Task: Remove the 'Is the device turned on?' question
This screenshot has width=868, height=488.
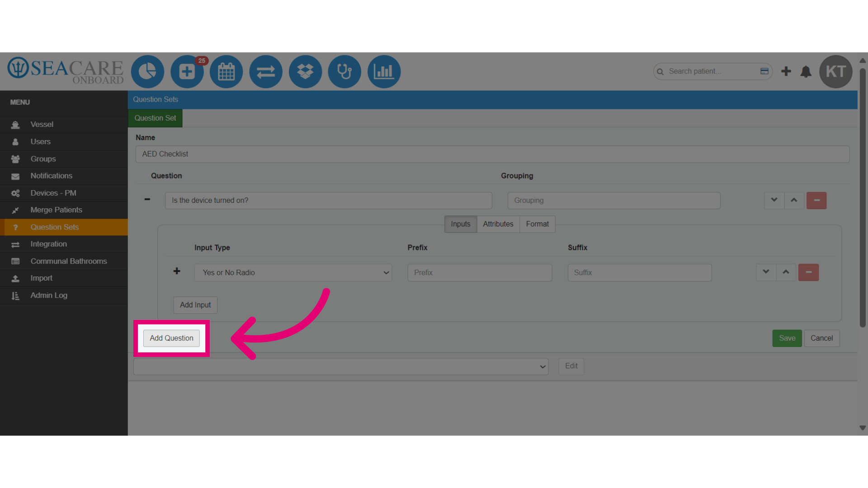Action: click(816, 200)
